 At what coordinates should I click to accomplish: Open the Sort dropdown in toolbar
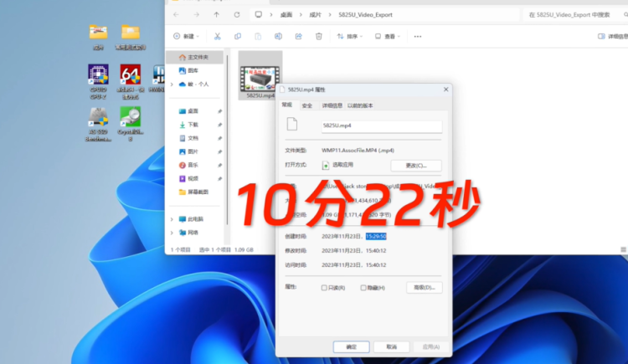(350, 37)
